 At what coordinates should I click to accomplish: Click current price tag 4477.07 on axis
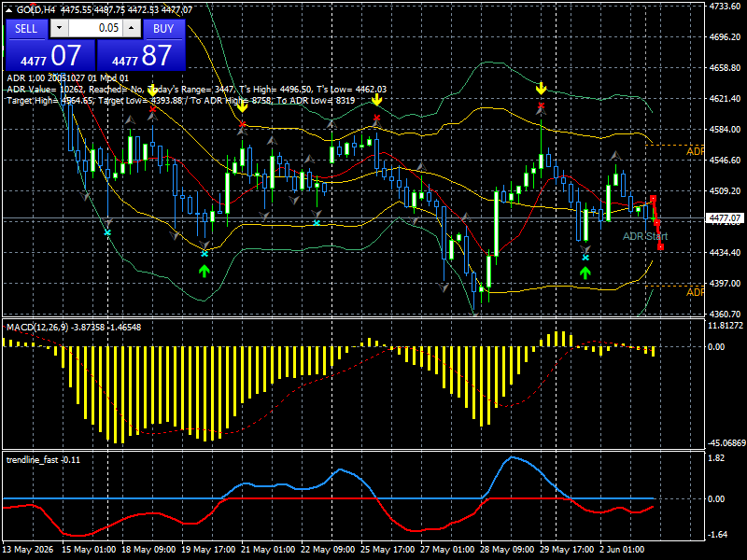click(x=725, y=218)
